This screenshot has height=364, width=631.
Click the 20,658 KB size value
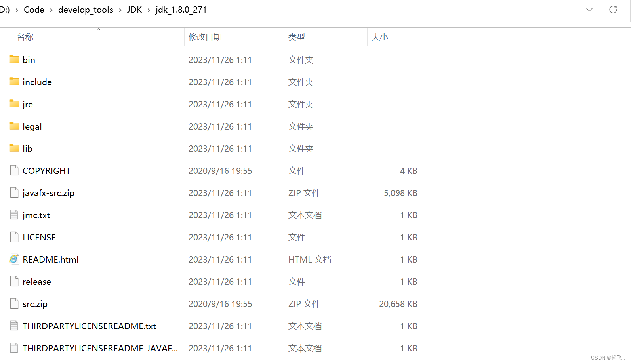point(398,304)
